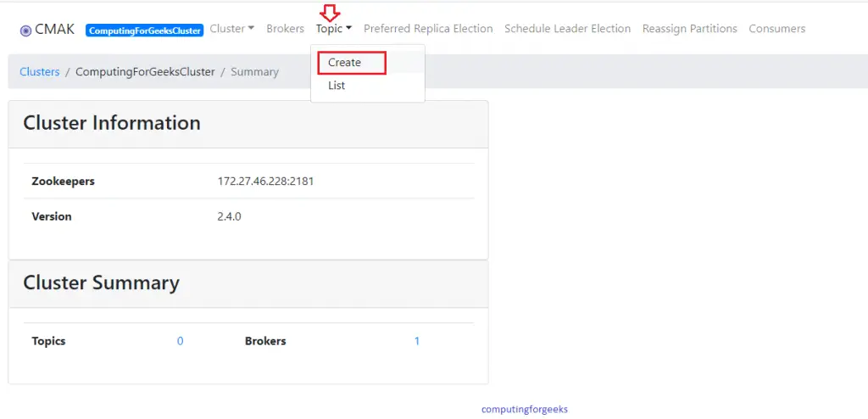Click the Summary breadcrumb item
This screenshot has height=419, width=868.
pyautogui.click(x=254, y=71)
